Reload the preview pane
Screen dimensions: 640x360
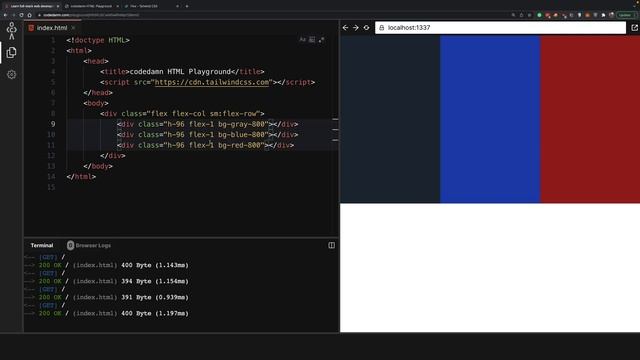[367, 28]
